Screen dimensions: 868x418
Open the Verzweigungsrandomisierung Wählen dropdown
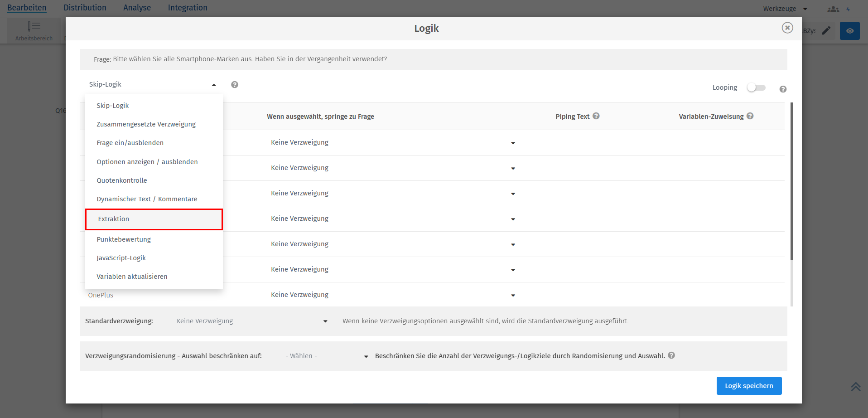(x=326, y=356)
